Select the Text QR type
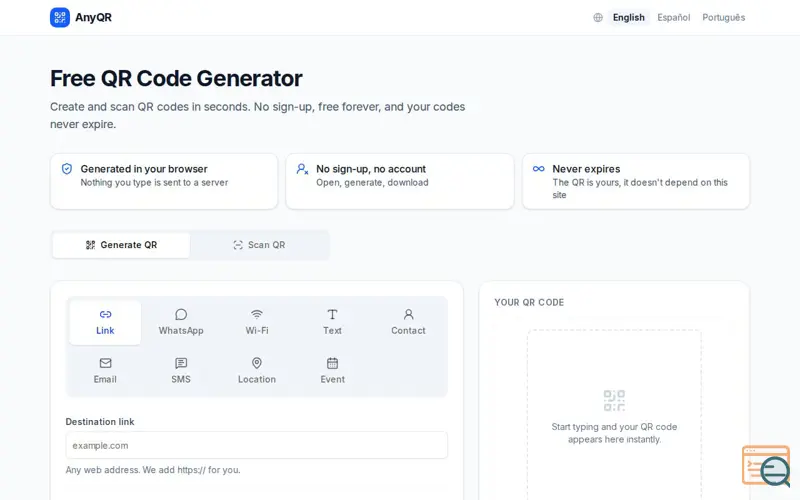 pyautogui.click(x=332, y=322)
